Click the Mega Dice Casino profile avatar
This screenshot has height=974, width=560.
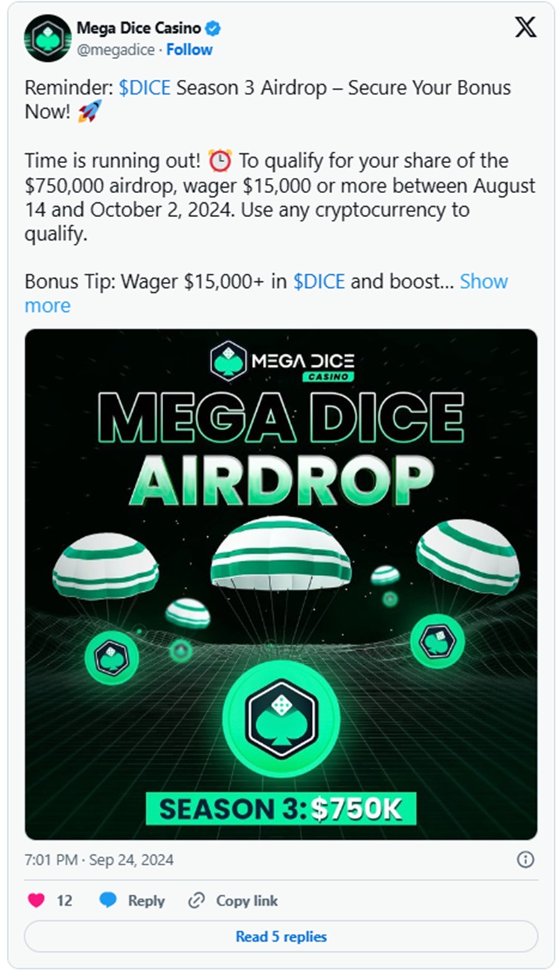tap(47, 38)
